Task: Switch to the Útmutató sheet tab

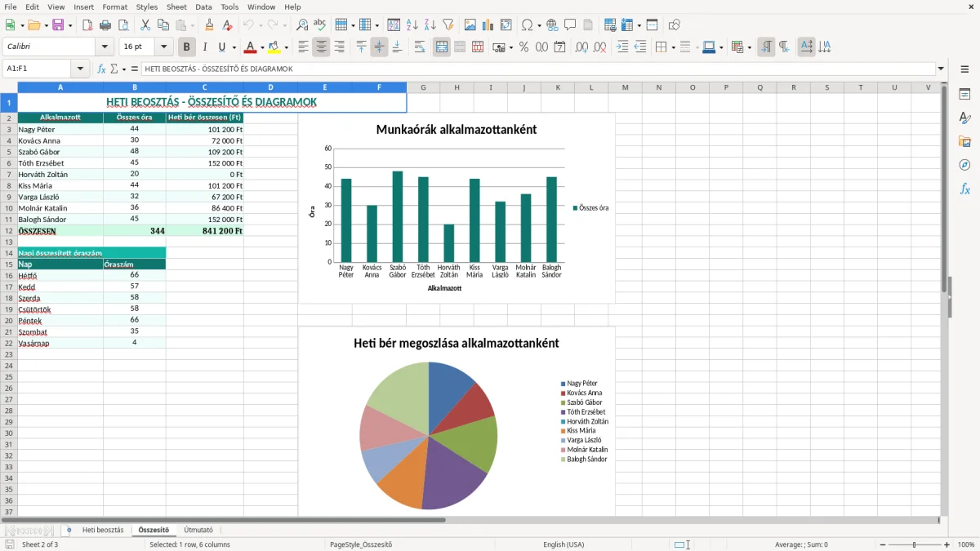Action: (x=198, y=530)
